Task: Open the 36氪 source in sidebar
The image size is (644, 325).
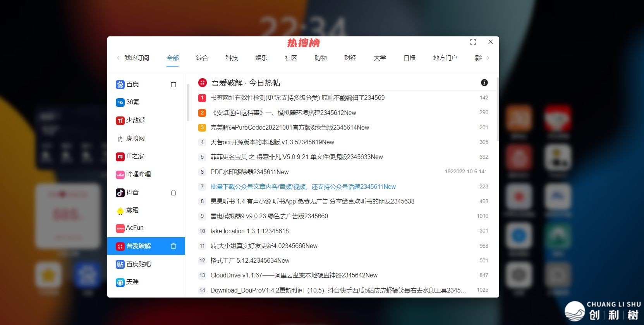Action: (128, 102)
